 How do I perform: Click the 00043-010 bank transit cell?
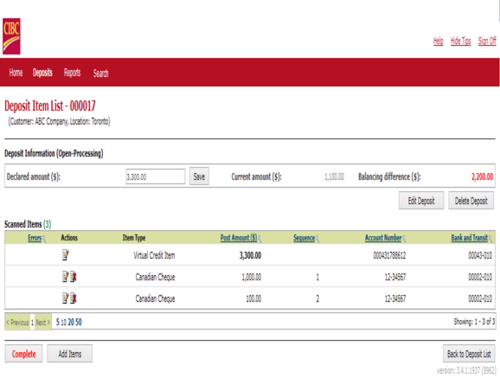pos(480,256)
